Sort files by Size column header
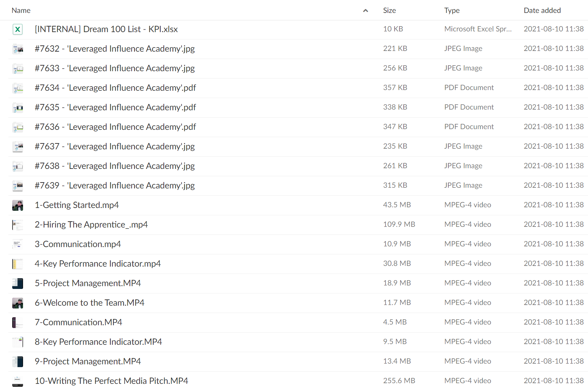Screen dimensions: 588x387 click(x=389, y=10)
